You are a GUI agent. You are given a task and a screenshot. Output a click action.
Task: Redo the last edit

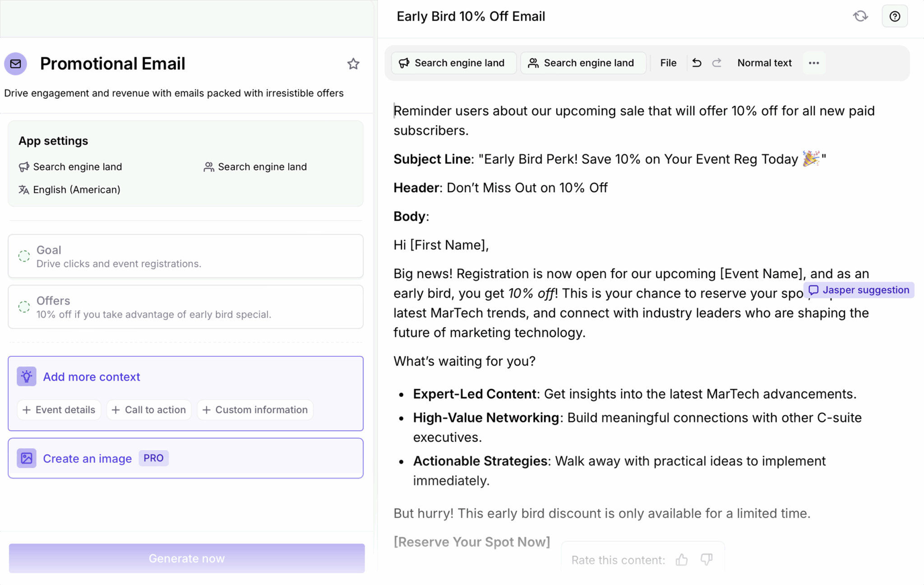point(717,63)
